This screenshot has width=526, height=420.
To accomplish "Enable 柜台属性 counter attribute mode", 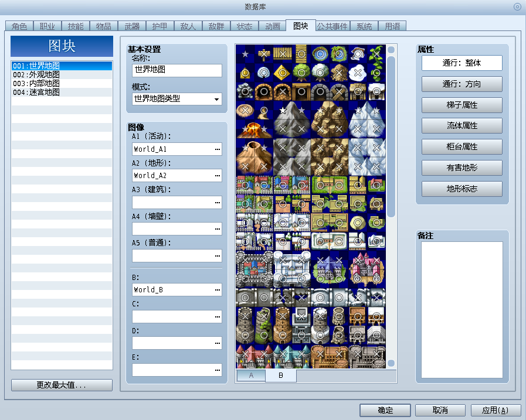I will click(x=462, y=147).
